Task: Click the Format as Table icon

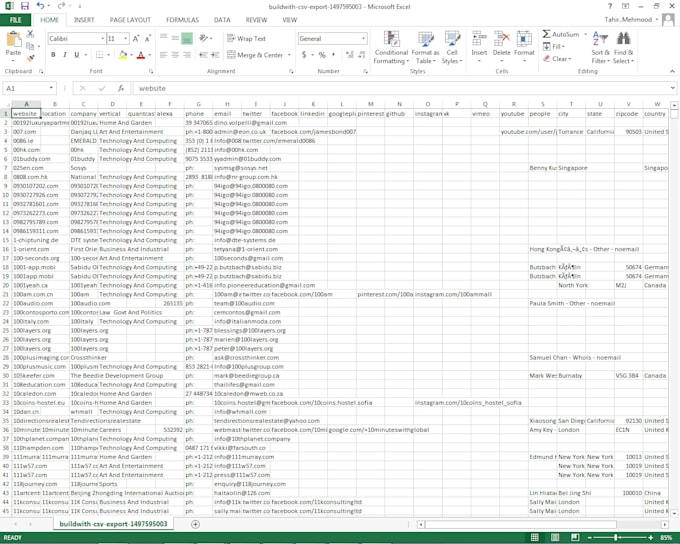Action: click(425, 48)
